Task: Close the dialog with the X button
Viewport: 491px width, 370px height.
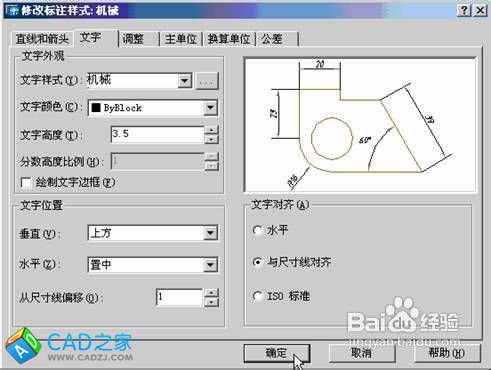Action: [480, 11]
